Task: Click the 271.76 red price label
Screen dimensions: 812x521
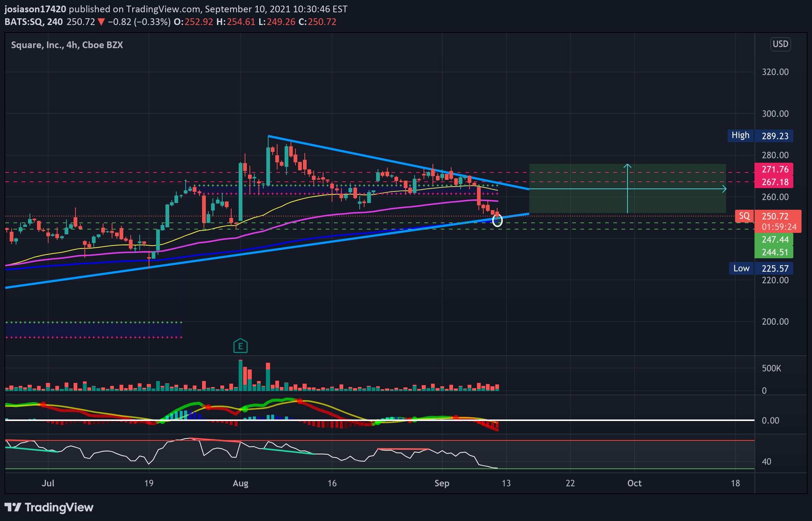Action: click(774, 169)
